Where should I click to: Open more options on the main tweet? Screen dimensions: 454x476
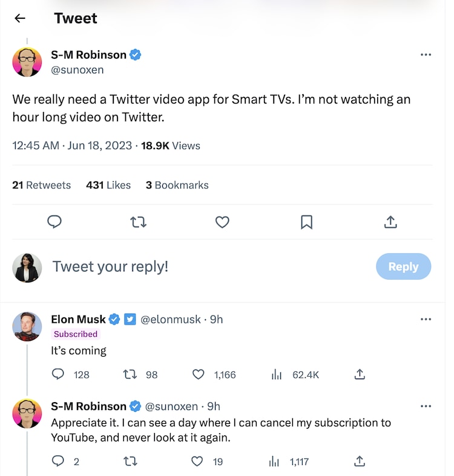426,55
